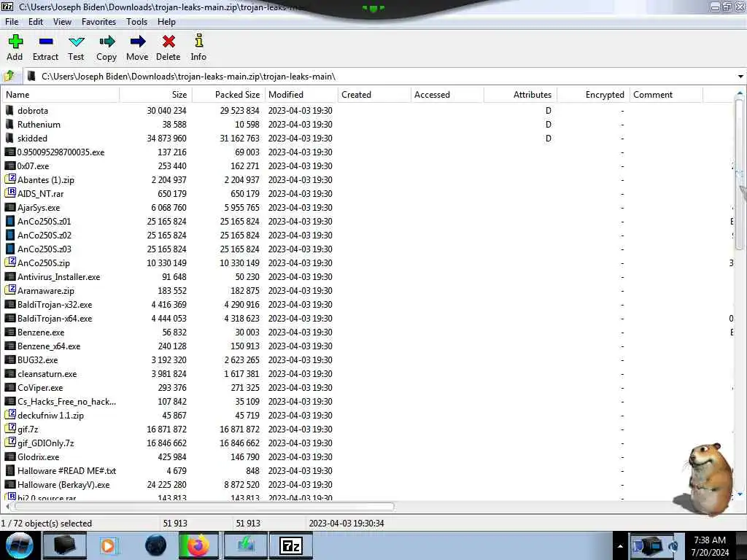
Task: Click the horizontal scrollbar thumb
Action: click(204, 506)
